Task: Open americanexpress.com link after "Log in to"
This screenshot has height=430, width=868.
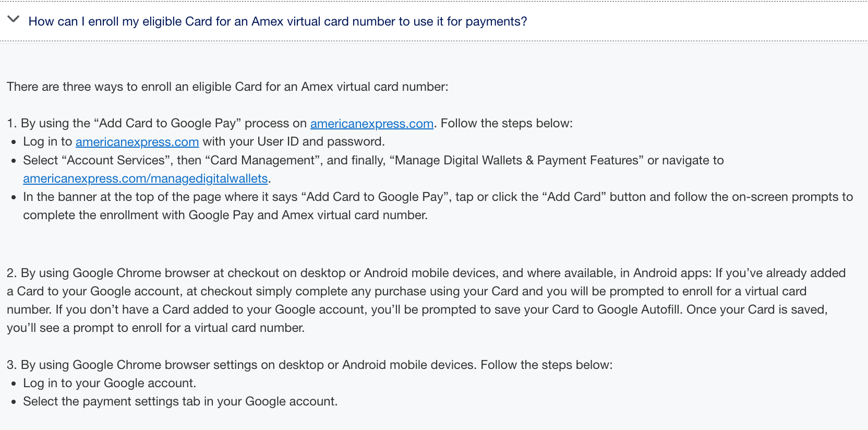Action: coord(137,142)
